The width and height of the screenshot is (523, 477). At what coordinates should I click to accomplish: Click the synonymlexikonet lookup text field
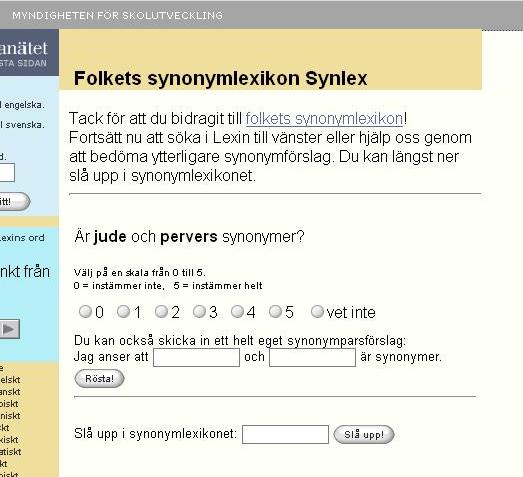(x=286, y=434)
